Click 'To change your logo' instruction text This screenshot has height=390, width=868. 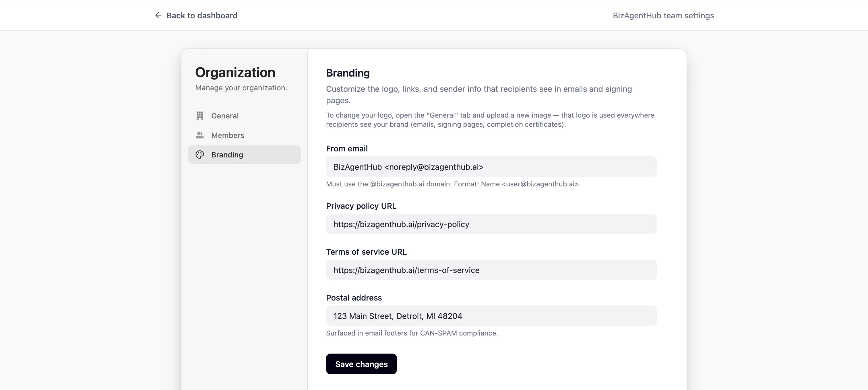490,120
